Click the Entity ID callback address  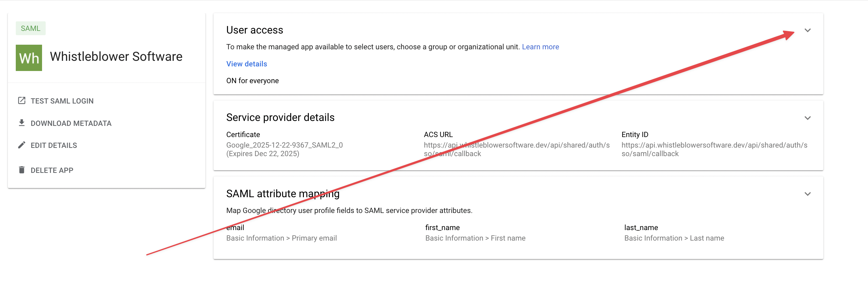click(714, 149)
